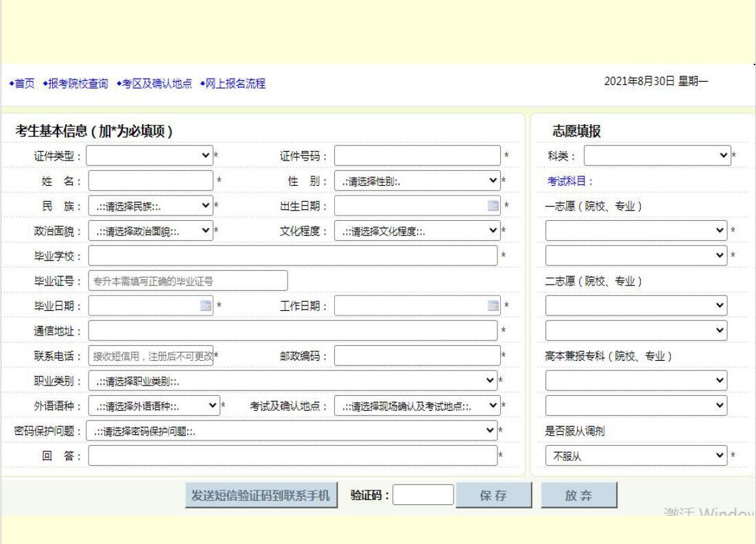Open the 政治面貌 dropdown
This screenshot has width=756, height=544.
150,231
